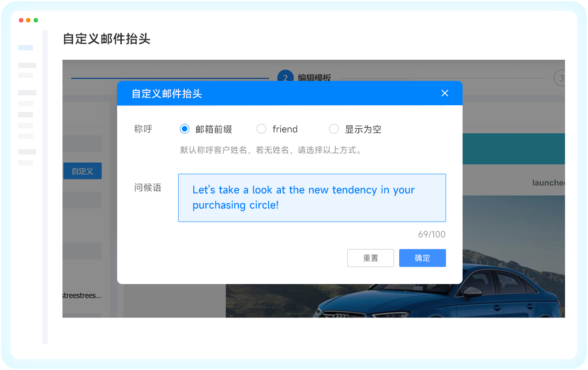The image size is (588, 370).
Task: Click the red window close dot
Action: pos(21,20)
